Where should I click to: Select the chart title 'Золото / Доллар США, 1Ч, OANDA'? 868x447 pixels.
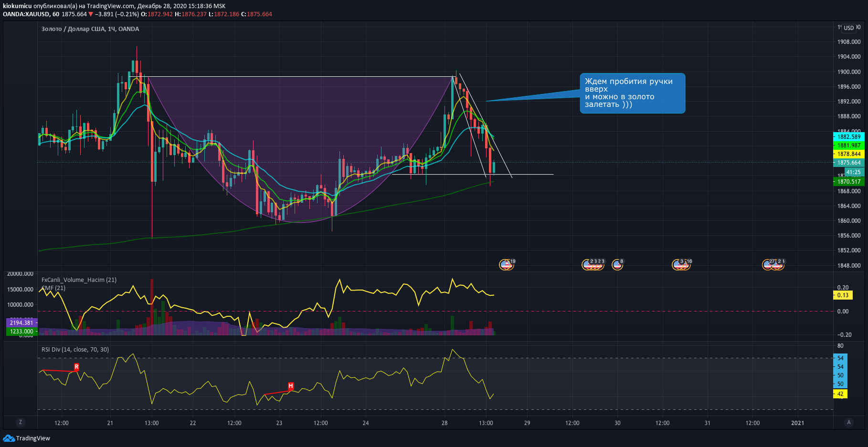(90, 29)
